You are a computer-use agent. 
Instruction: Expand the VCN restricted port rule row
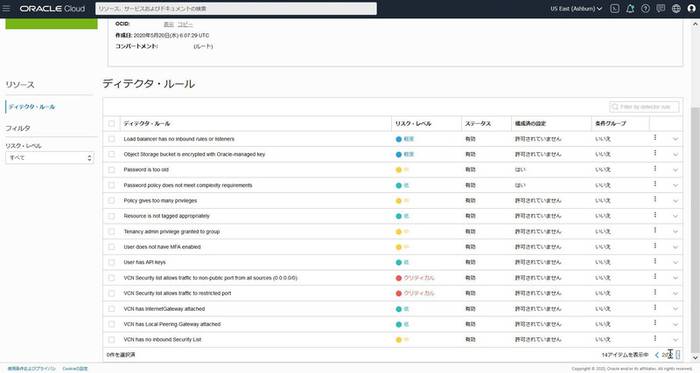675,294
